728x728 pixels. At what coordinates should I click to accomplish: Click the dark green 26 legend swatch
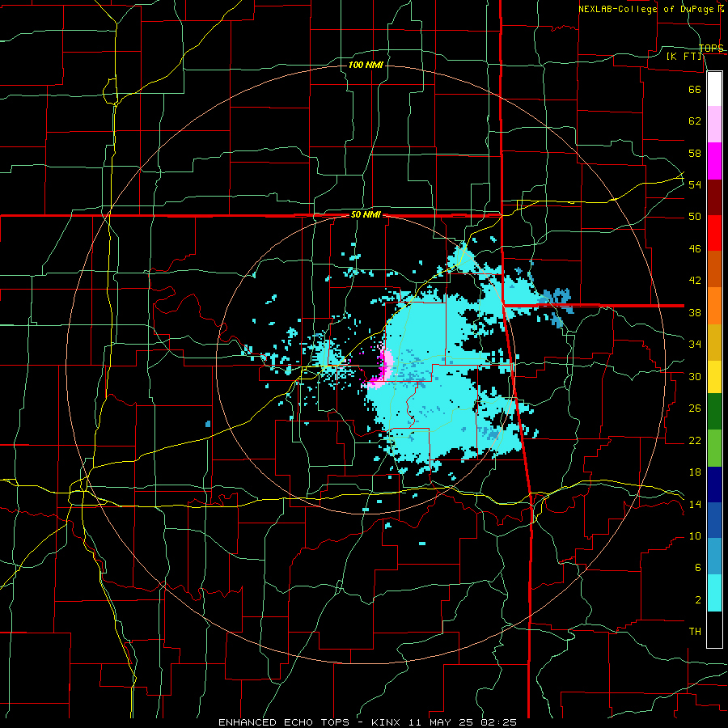tap(714, 412)
